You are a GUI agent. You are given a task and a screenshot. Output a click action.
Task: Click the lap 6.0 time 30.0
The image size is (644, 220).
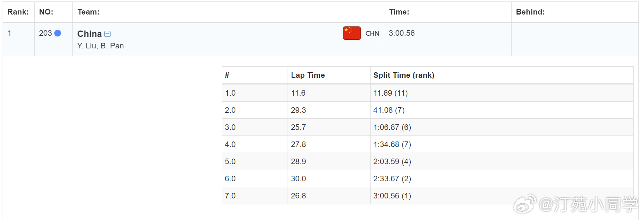click(298, 179)
